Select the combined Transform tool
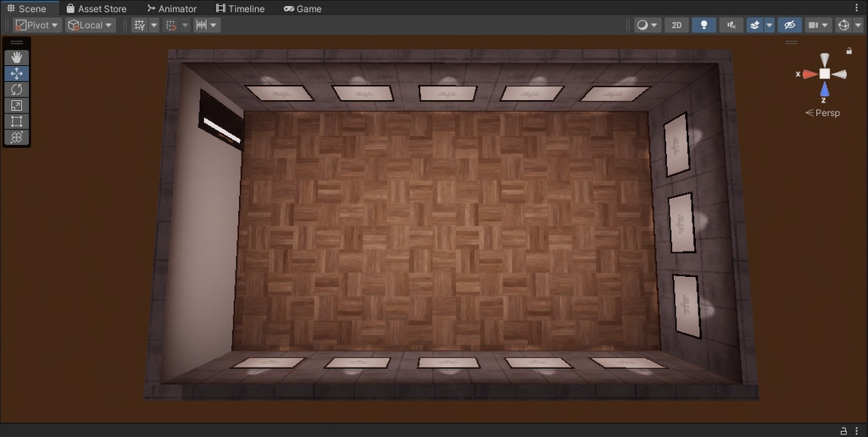Screen dimensions: 868x437 [x=17, y=138]
